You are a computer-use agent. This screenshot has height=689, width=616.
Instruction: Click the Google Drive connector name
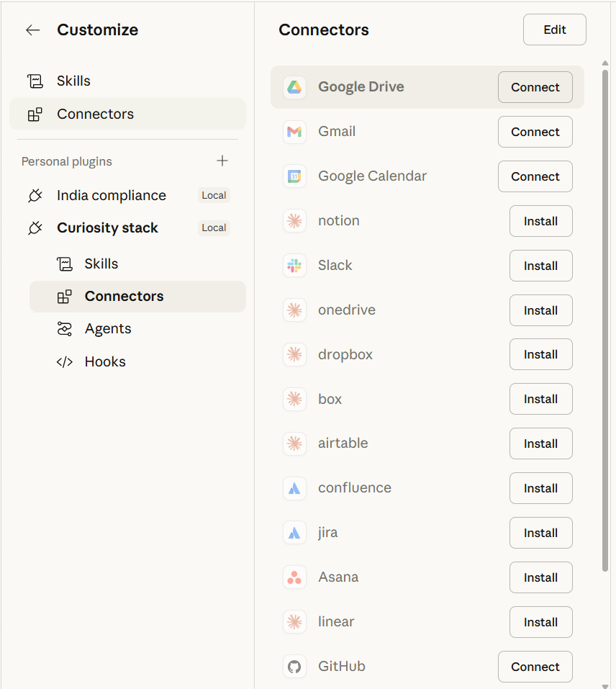(361, 87)
